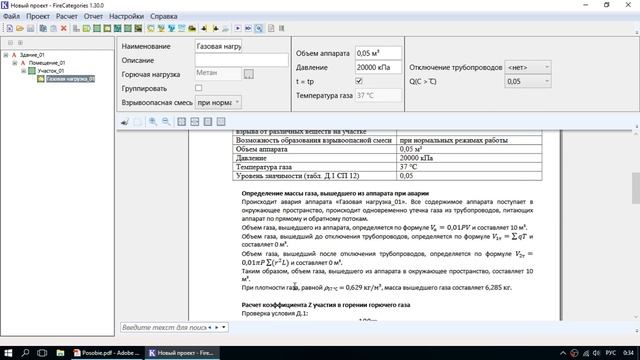Click the РУС language indicator

point(611,353)
